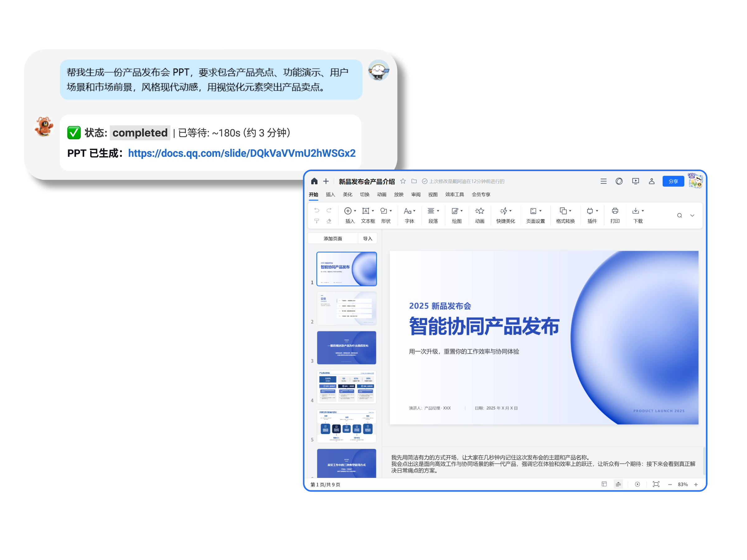This screenshot has height=560, width=747.
Task: Zoom in with the plus beside 83%
Action: pos(696,484)
